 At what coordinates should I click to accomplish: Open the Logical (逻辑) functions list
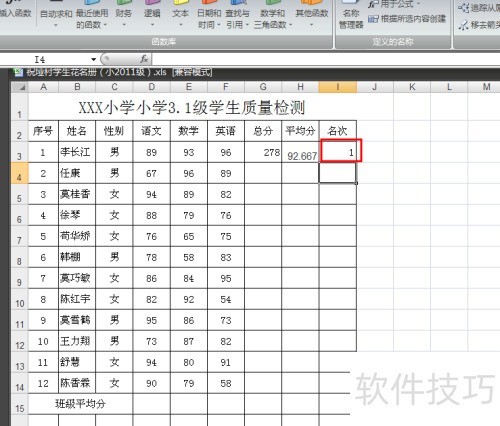pyautogui.click(x=152, y=15)
